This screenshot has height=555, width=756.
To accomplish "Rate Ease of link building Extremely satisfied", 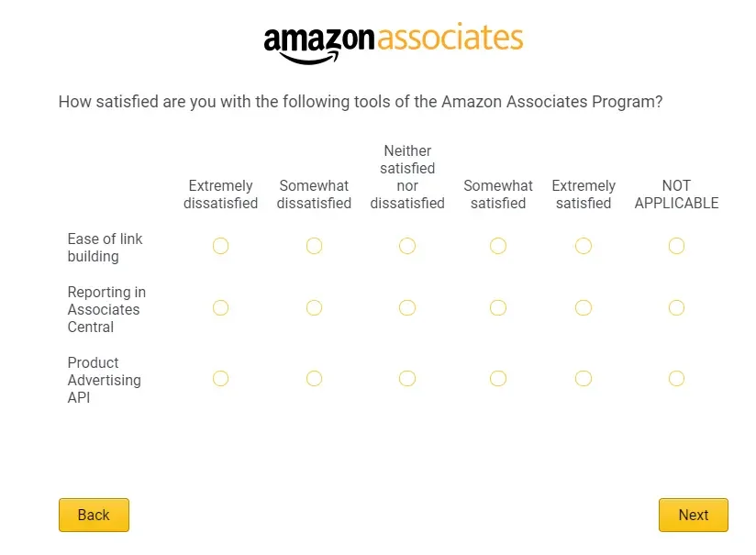I will click(584, 246).
